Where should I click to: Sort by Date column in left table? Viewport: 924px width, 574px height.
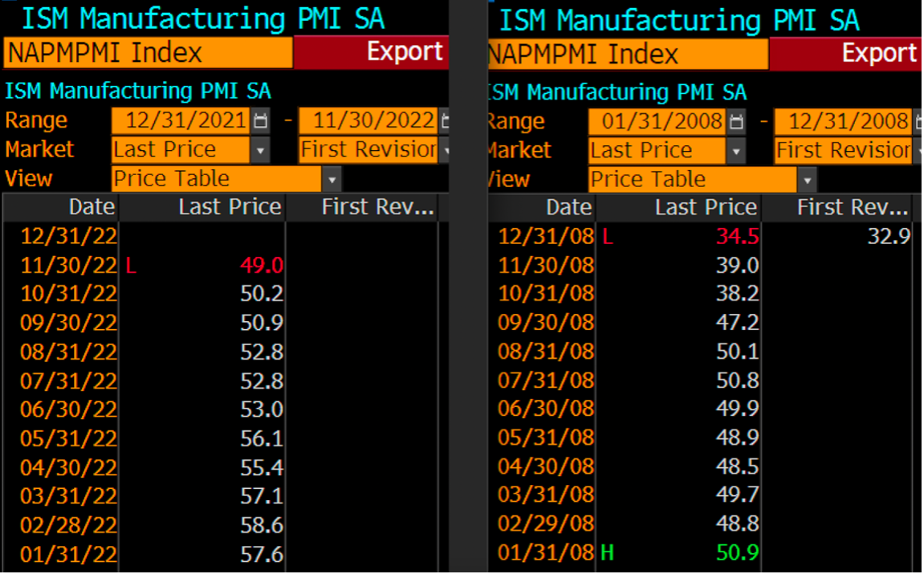click(x=61, y=207)
